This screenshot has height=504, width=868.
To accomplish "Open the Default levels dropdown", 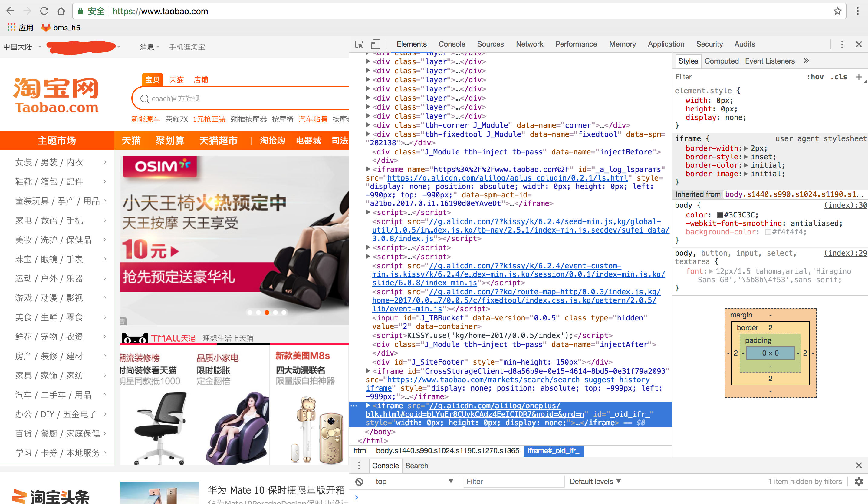I will (x=595, y=481).
